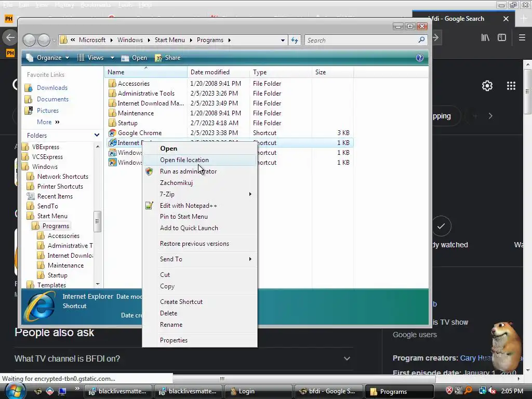
Task: Open the Explorer help icon
Action: click(420, 58)
